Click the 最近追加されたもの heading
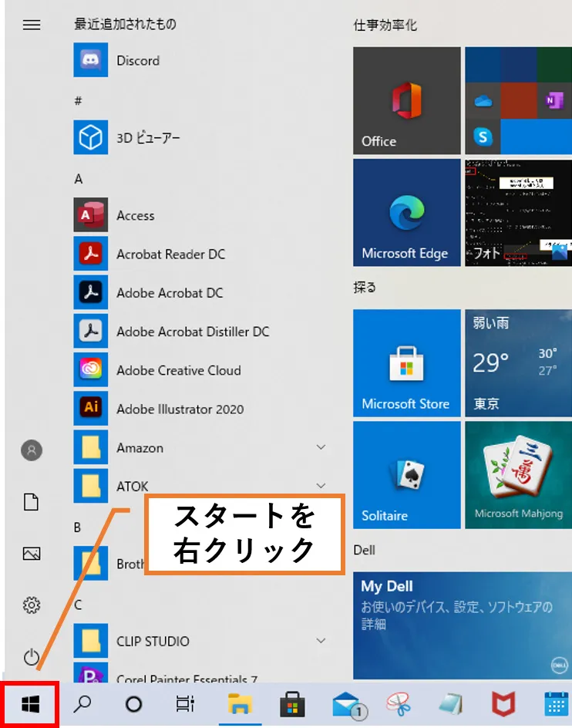The width and height of the screenshot is (572, 728). pos(126,24)
